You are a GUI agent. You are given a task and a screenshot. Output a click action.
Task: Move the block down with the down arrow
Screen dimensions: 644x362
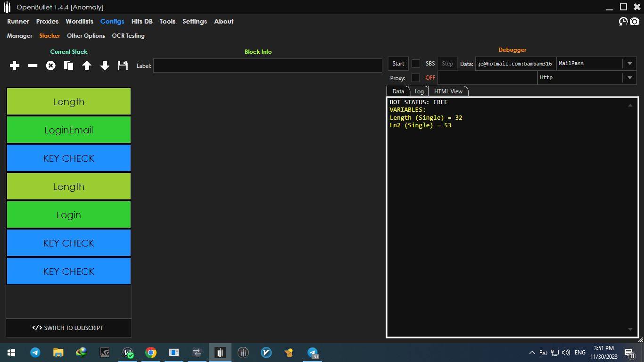pyautogui.click(x=105, y=66)
